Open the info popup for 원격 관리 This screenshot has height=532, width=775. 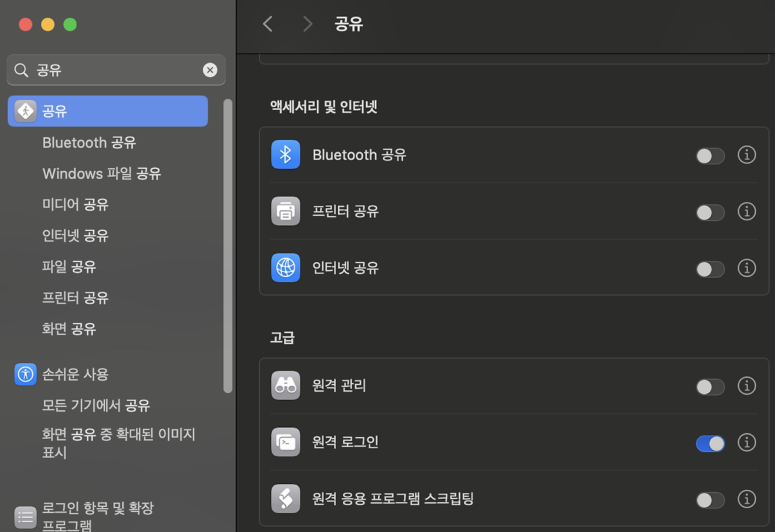coord(747,386)
